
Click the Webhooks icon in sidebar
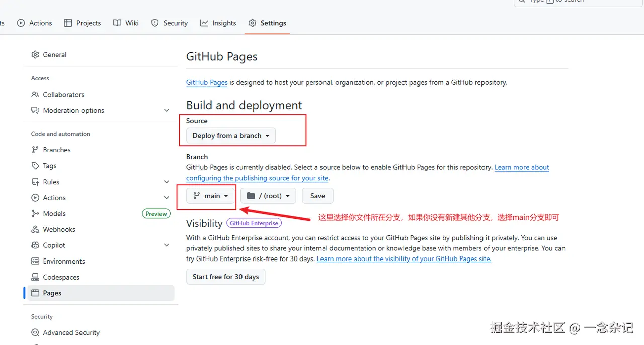point(35,229)
